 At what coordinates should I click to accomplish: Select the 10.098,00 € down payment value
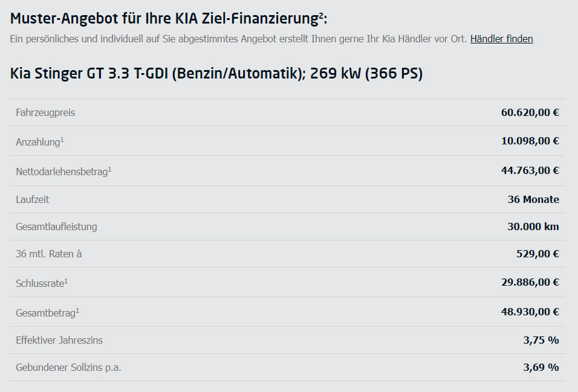pos(530,141)
